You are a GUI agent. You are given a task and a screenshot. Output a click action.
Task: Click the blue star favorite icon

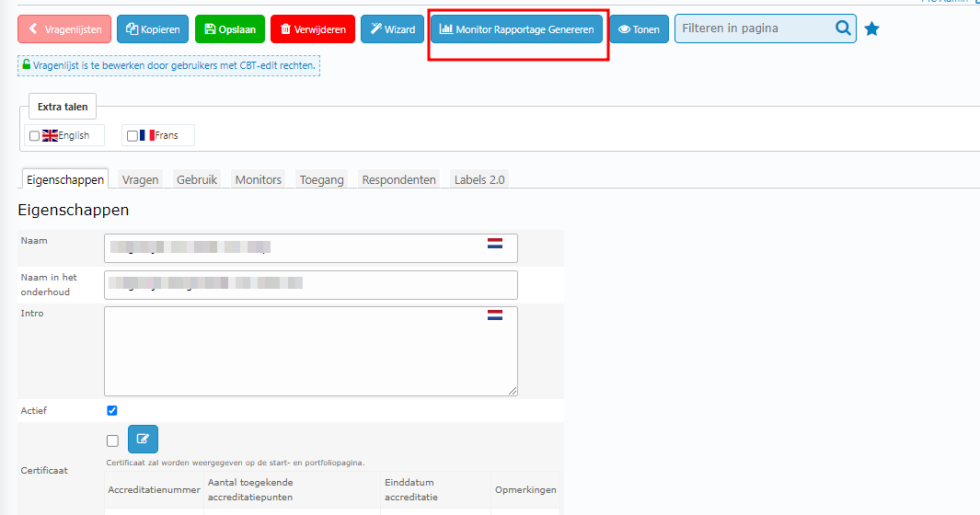tap(871, 29)
